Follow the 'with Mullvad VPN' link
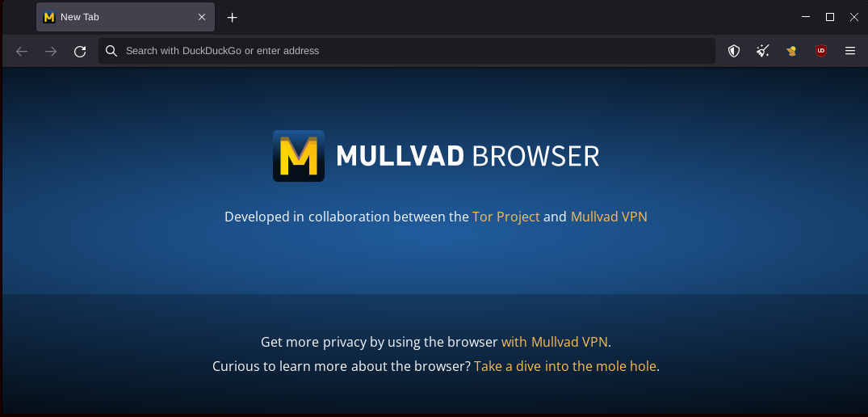 555,342
